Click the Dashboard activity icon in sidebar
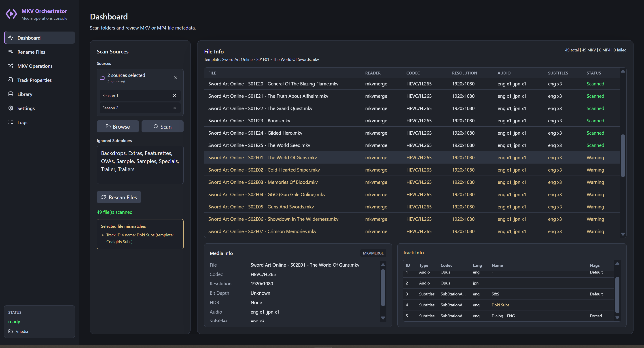644x348 pixels. point(11,38)
